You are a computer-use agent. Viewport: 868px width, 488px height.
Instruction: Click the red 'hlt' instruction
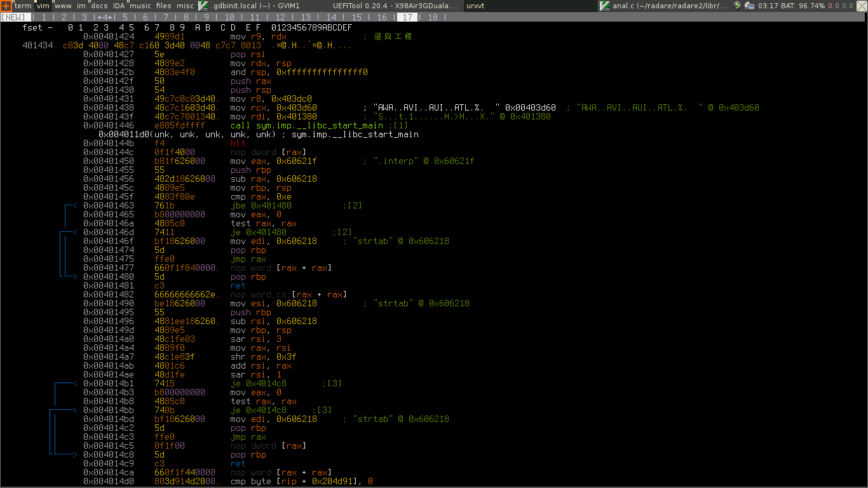point(238,144)
